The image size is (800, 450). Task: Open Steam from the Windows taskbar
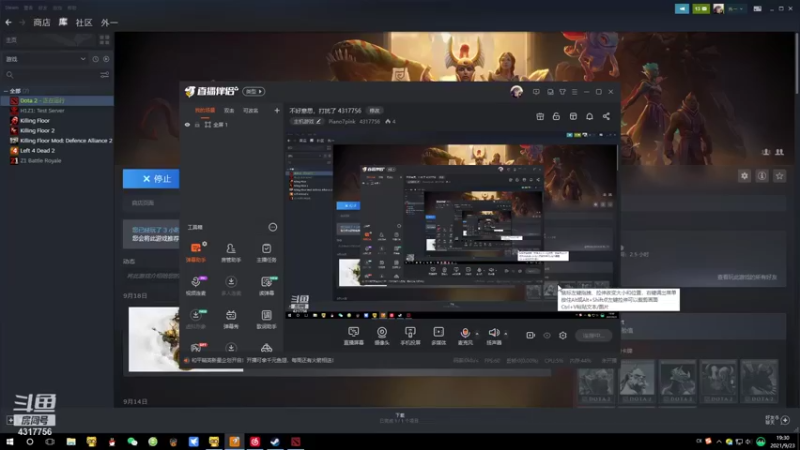point(275,442)
